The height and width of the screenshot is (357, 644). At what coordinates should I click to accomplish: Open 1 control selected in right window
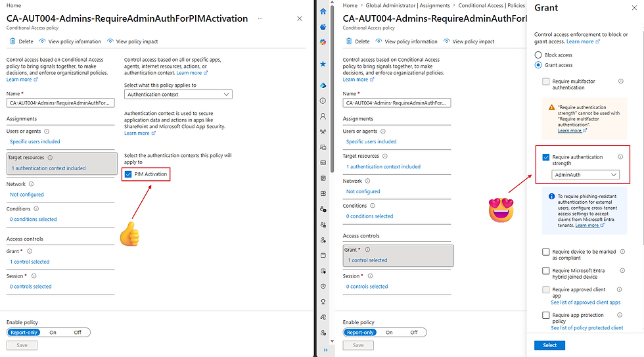(367, 260)
